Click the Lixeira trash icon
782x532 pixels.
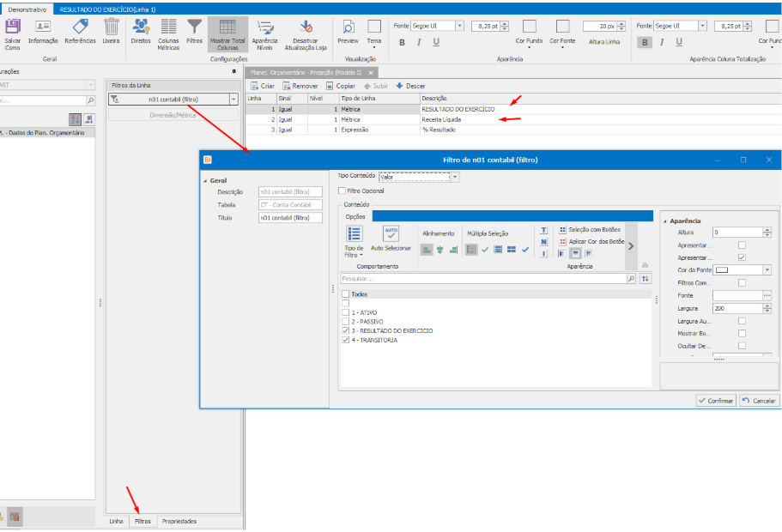(112, 27)
